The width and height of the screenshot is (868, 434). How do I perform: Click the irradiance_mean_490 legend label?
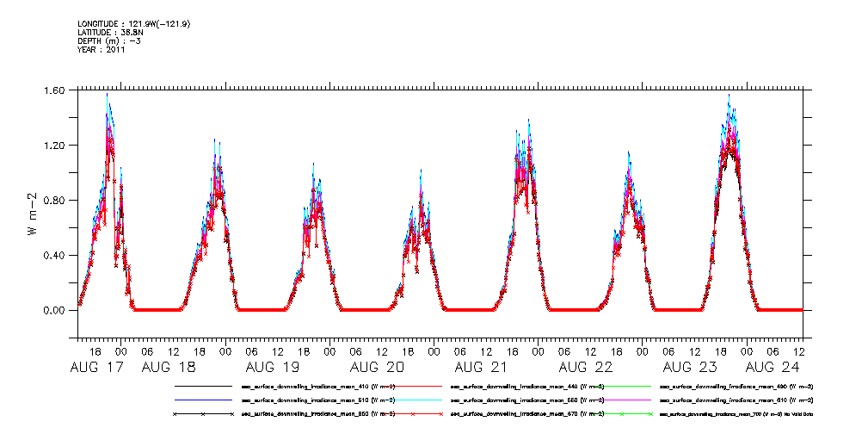coord(736,386)
